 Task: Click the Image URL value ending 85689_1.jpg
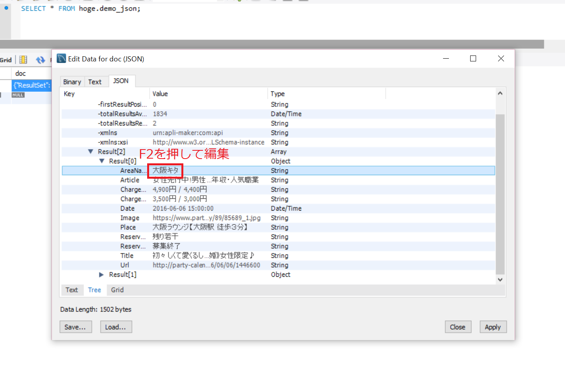click(x=207, y=218)
